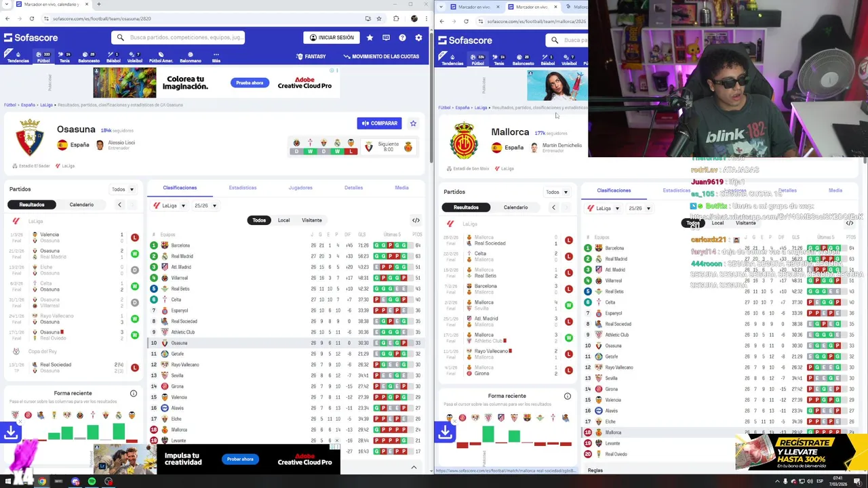Open Jugadores tab in Osasuna window
Image resolution: width=868 pixels, height=488 pixels.
[300, 188]
